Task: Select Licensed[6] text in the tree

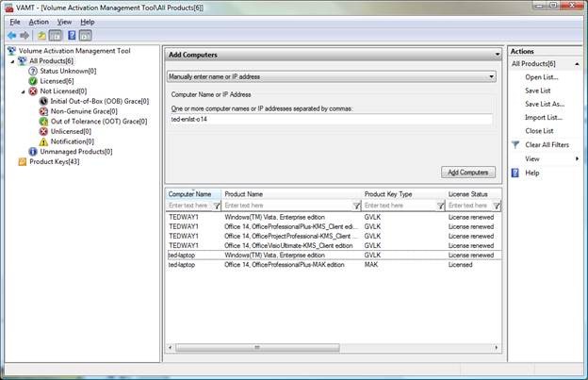Action: (57, 81)
